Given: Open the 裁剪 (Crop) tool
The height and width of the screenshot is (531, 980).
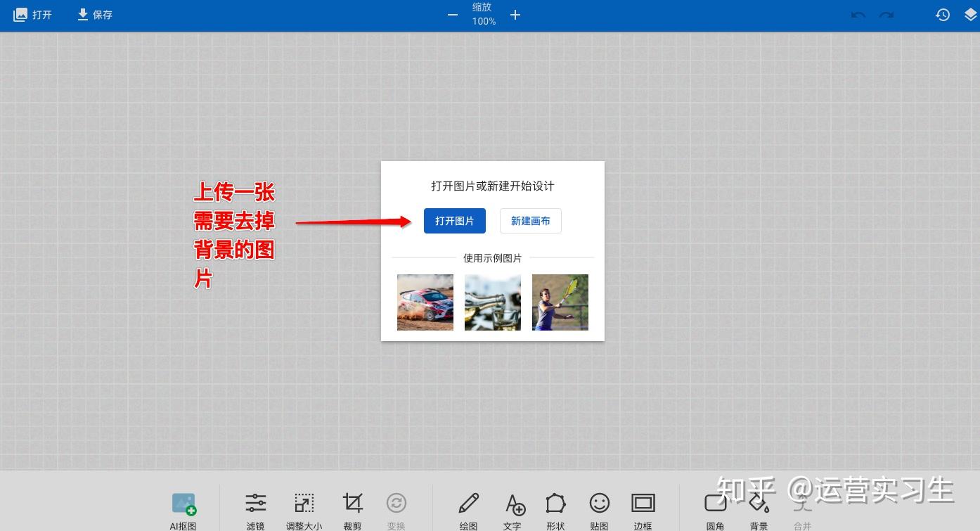Looking at the screenshot, I should pyautogui.click(x=352, y=508).
